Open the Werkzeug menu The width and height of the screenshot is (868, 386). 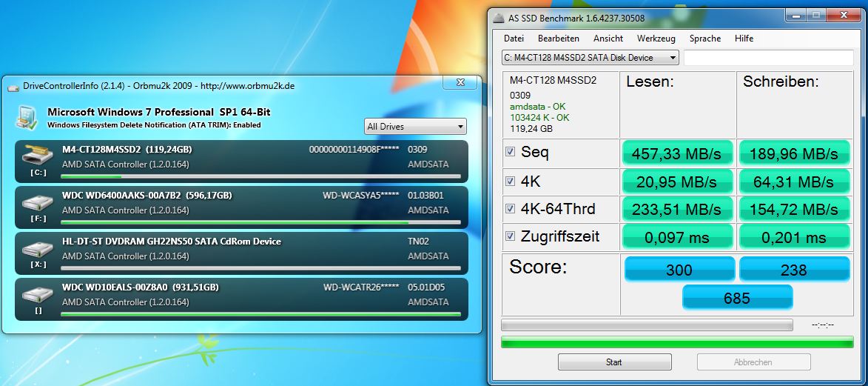coord(656,39)
